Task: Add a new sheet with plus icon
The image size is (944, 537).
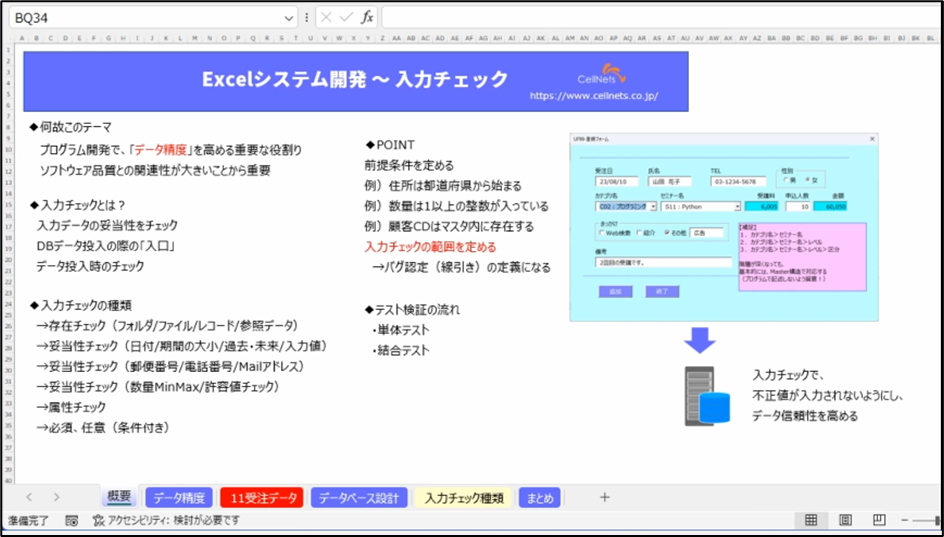Action: click(x=604, y=497)
